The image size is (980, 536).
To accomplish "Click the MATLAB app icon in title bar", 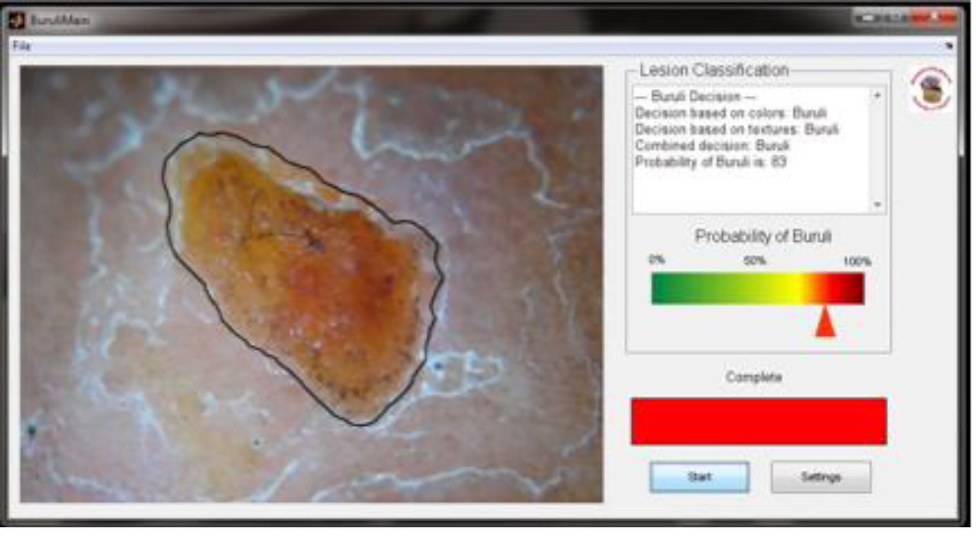I will 17,20.
